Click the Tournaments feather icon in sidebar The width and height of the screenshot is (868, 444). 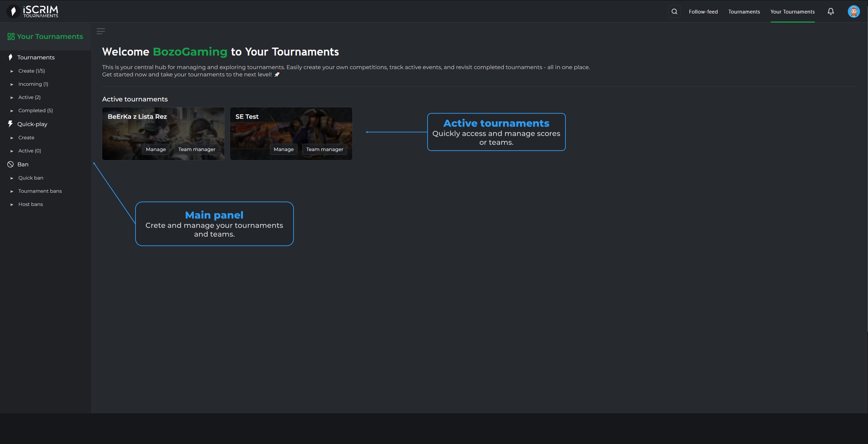tap(10, 57)
